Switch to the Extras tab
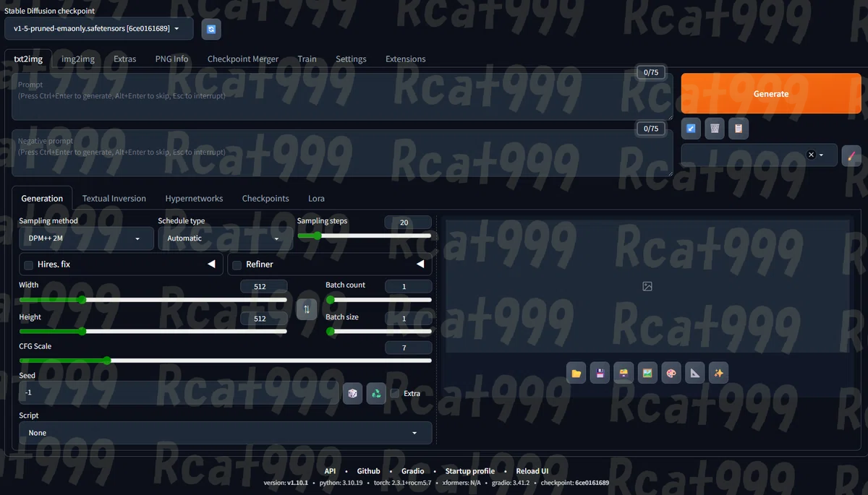This screenshot has height=495, width=868. [x=124, y=59]
